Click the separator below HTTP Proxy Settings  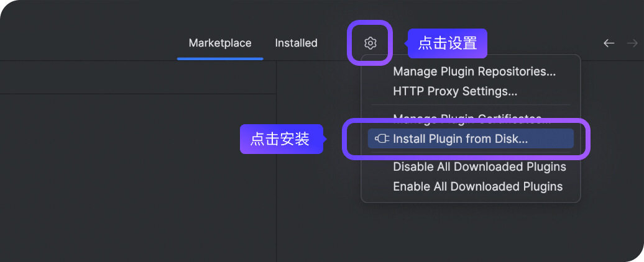[471, 104]
